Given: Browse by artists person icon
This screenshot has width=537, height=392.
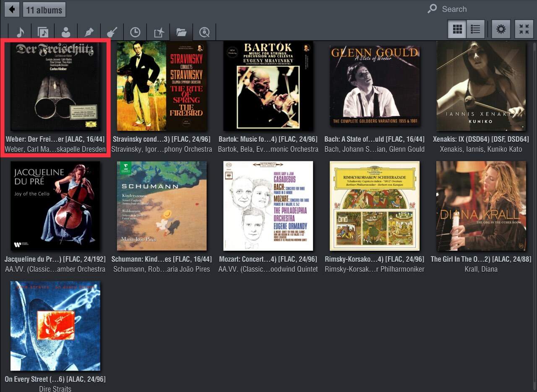Looking at the screenshot, I should coord(66,32).
